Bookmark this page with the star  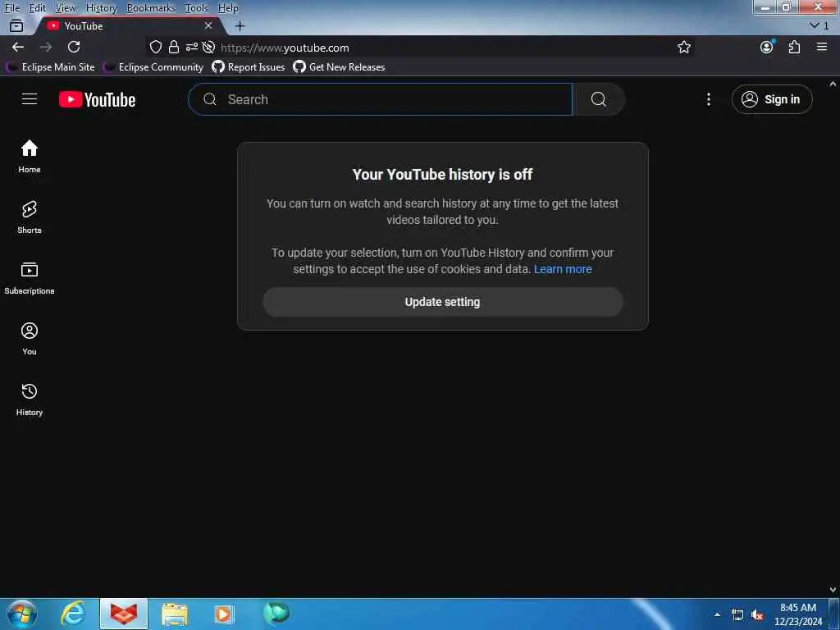tap(683, 47)
